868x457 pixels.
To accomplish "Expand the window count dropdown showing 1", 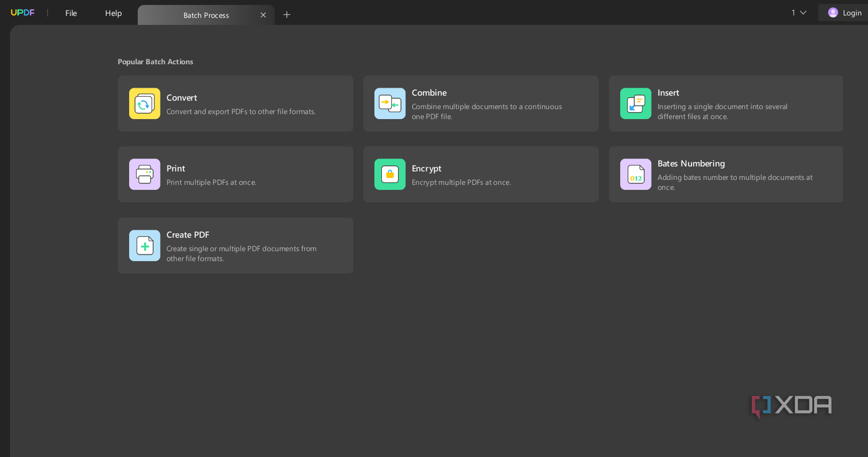I will (799, 13).
